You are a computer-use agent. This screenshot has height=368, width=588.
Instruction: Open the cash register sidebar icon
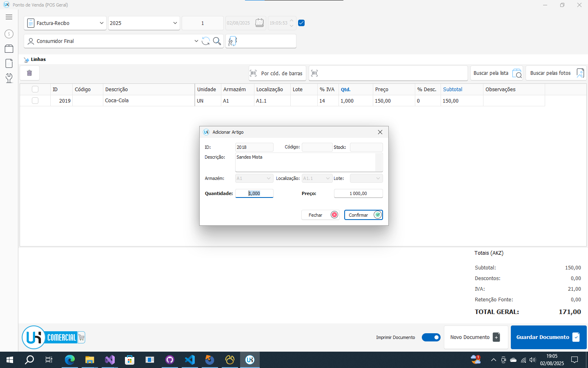(x=9, y=49)
